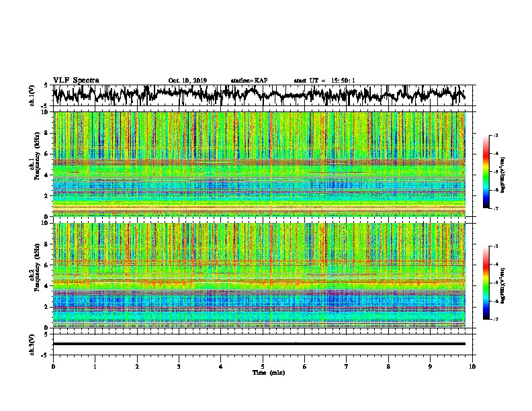Click the "-3" tick on ch.2 color bar

[495, 246]
